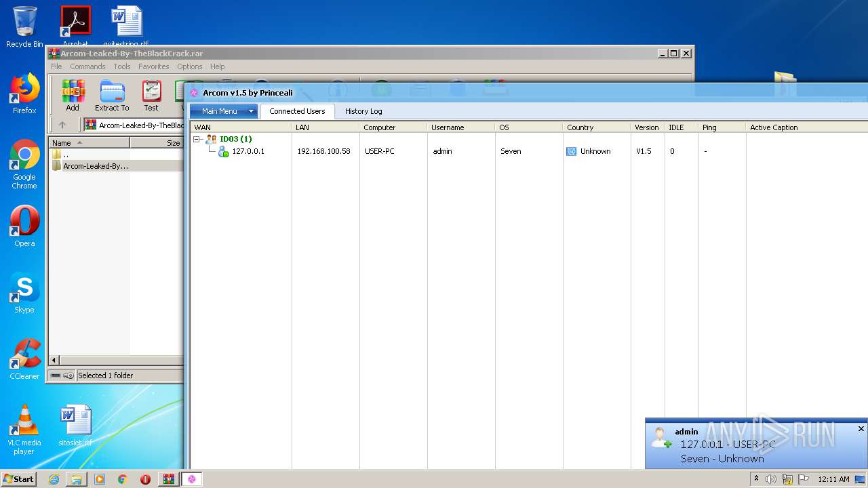Go up one folder level in WinRAR

point(62,125)
